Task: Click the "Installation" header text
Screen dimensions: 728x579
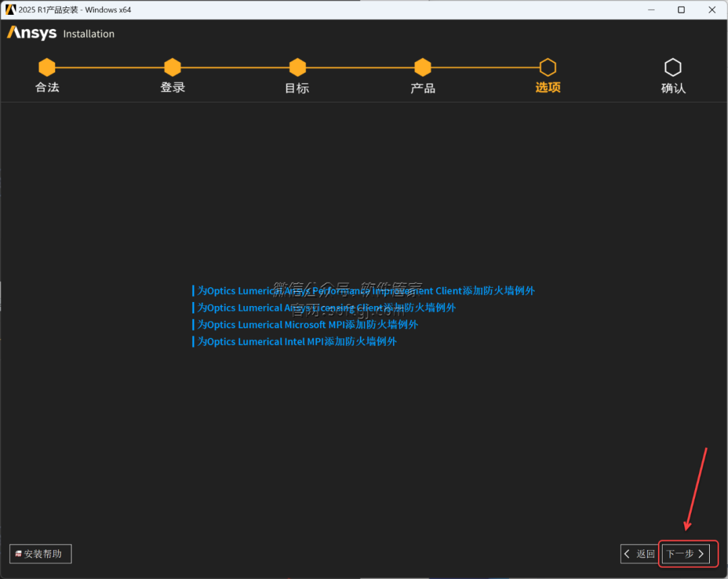Action: (x=89, y=34)
